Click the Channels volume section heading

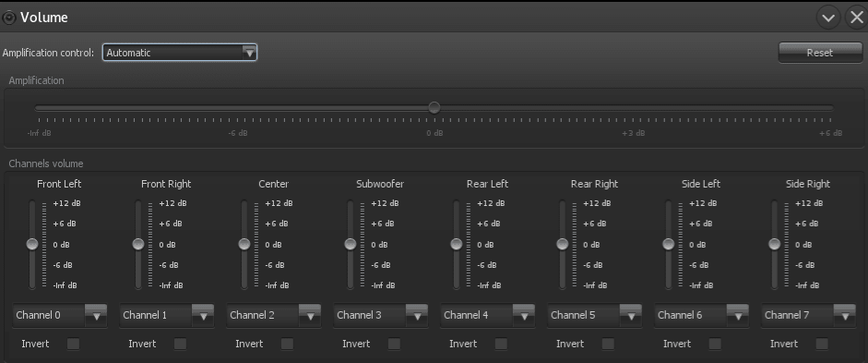tap(46, 163)
